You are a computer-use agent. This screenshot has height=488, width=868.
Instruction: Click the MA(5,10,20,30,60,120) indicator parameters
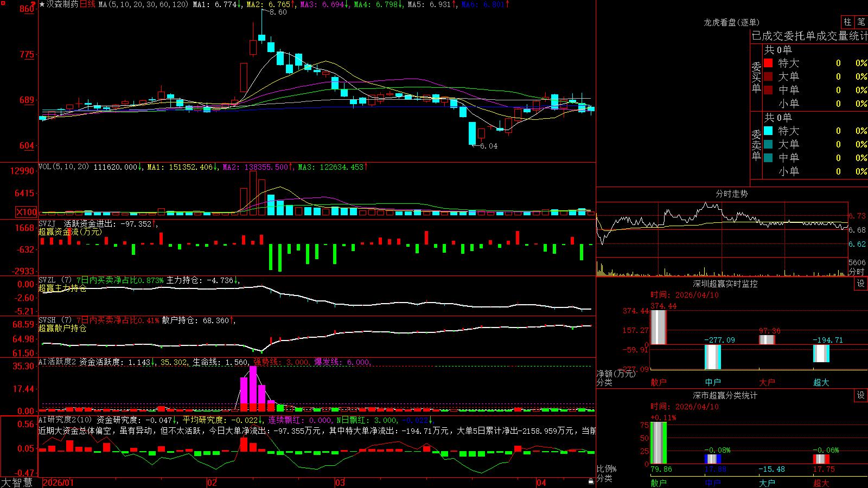143,4
